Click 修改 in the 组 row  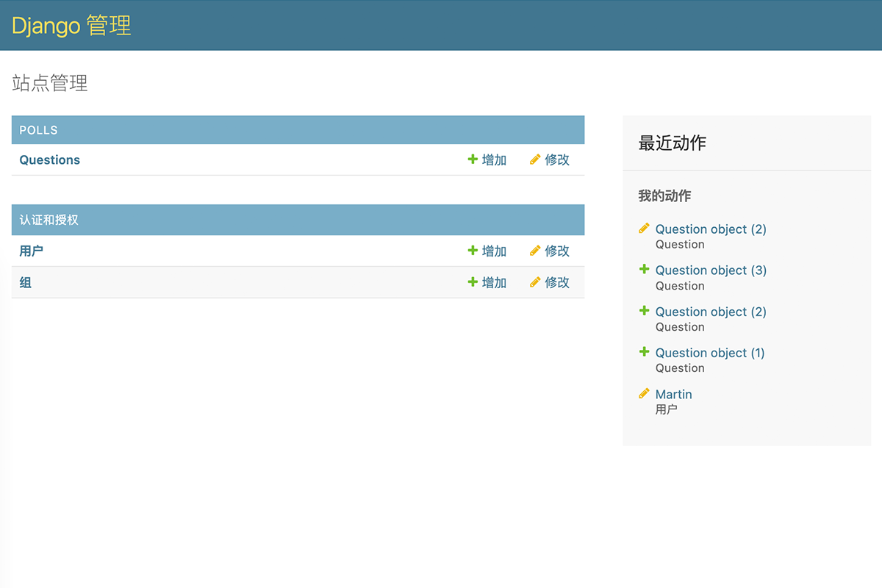tap(557, 282)
